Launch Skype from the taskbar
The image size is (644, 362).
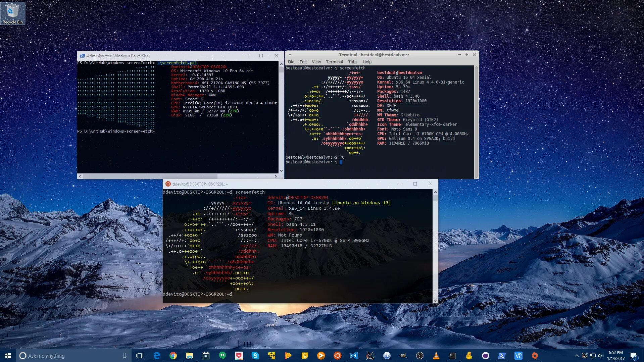click(x=255, y=356)
